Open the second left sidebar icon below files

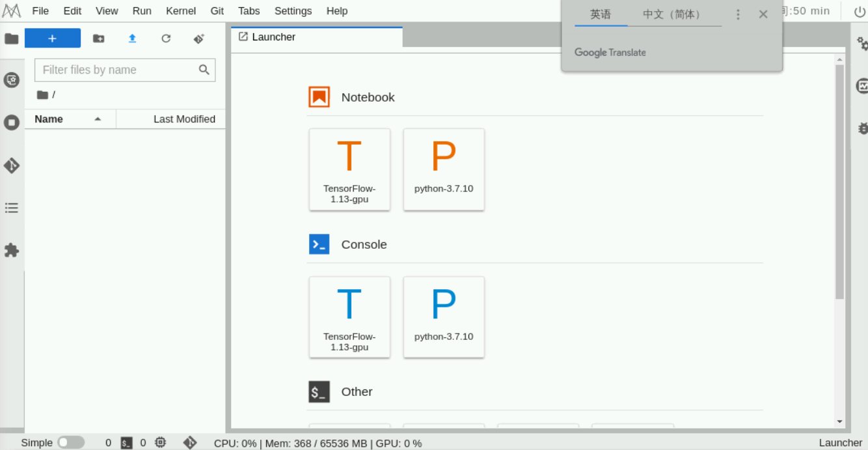pos(12,80)
